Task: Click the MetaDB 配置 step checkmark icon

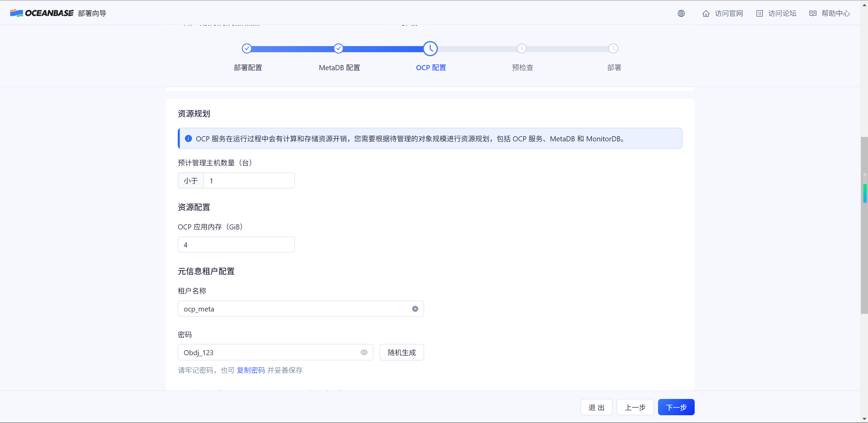Action: coord(338,48)
